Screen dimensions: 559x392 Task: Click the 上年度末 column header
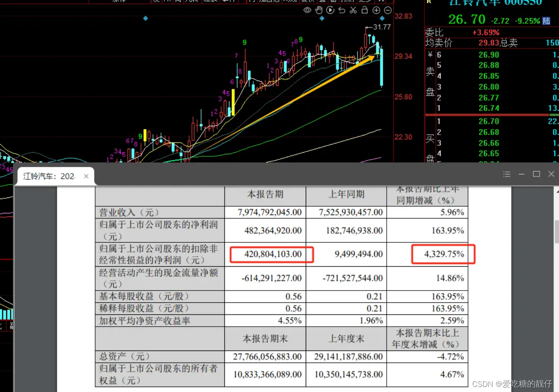346,339
